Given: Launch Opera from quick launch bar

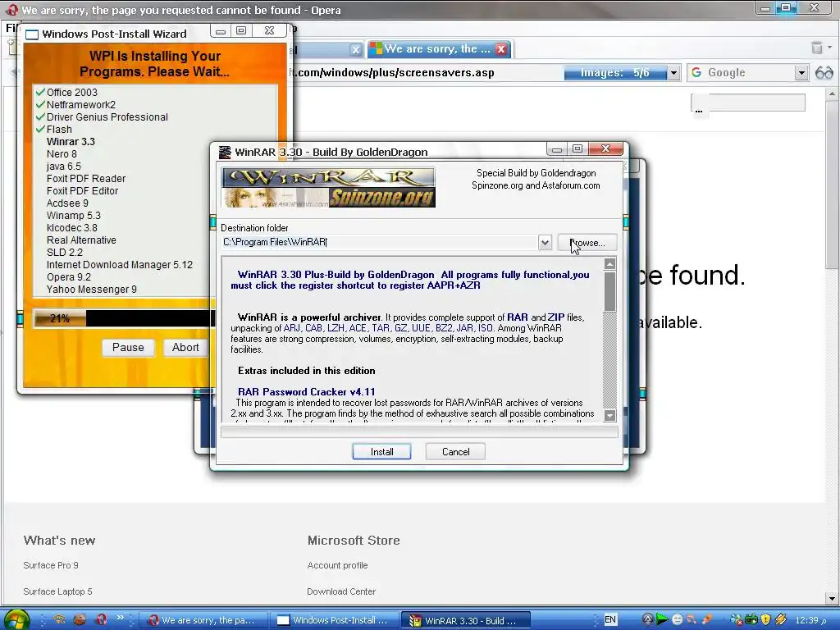Looking at the screenshot, I should pos(102,620).
